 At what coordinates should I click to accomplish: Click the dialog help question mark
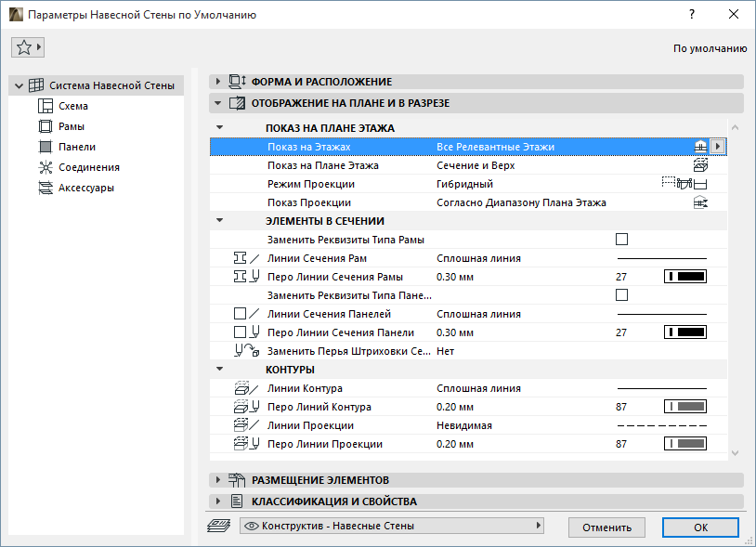(692, 14)
